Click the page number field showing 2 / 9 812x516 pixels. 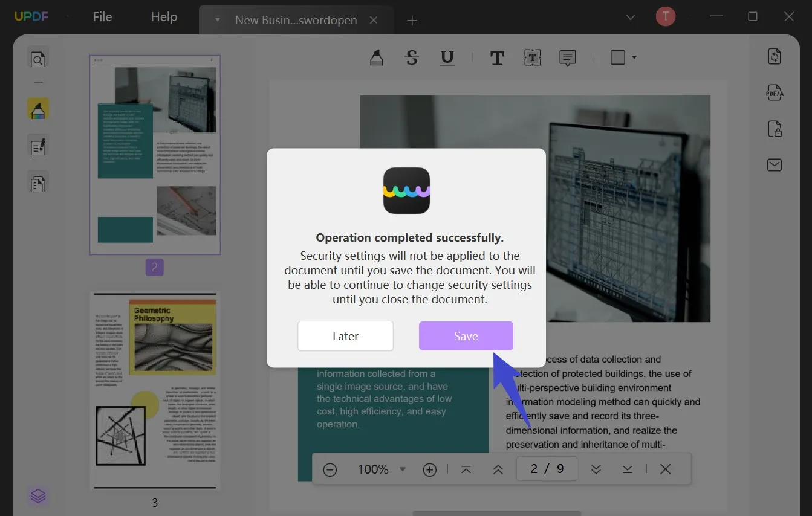click(x=547, y=469)
